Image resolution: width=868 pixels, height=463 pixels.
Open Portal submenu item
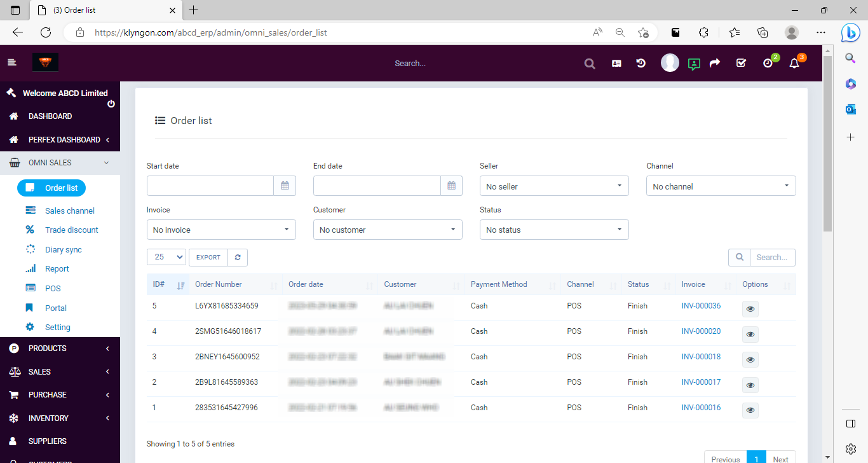pyautogui.click(x=56, y=308)
